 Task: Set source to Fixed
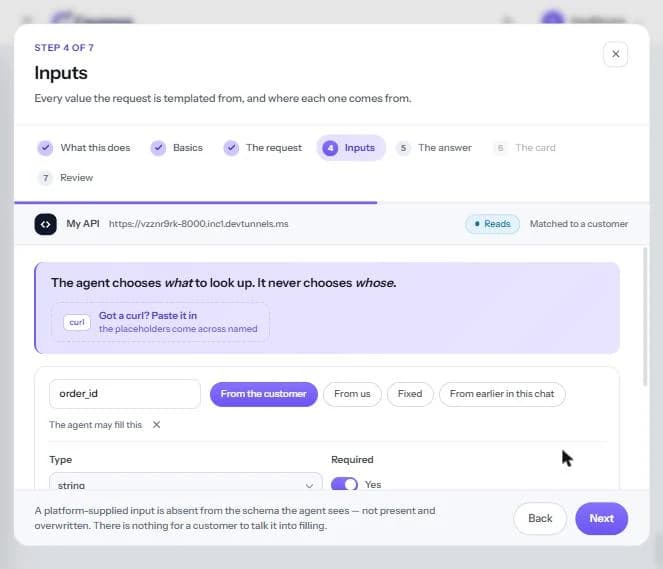tap(410, 394)
